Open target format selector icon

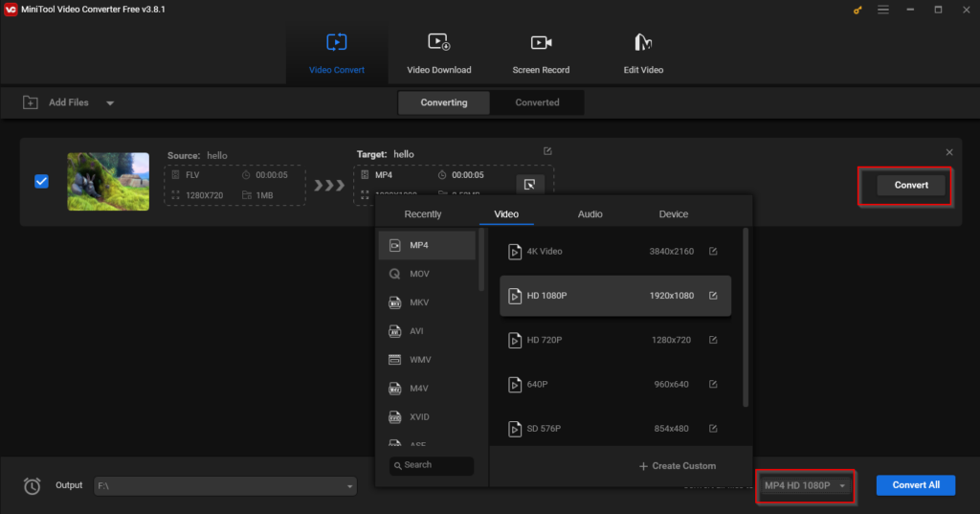click(529, 185)
